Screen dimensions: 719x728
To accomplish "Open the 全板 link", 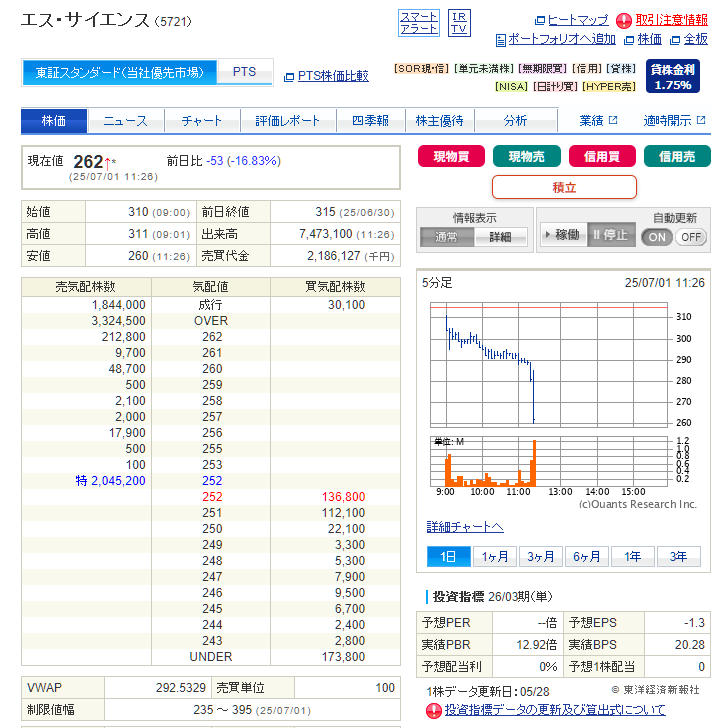I will [x=695, y=39].
